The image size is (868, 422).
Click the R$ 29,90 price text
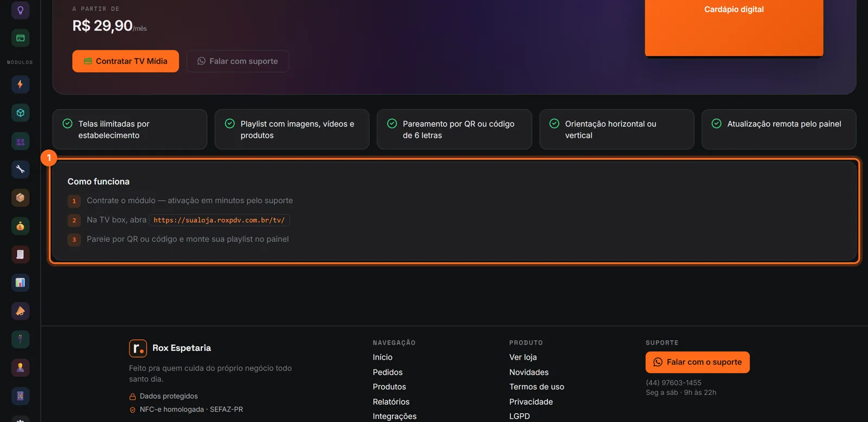coord(103,25)
